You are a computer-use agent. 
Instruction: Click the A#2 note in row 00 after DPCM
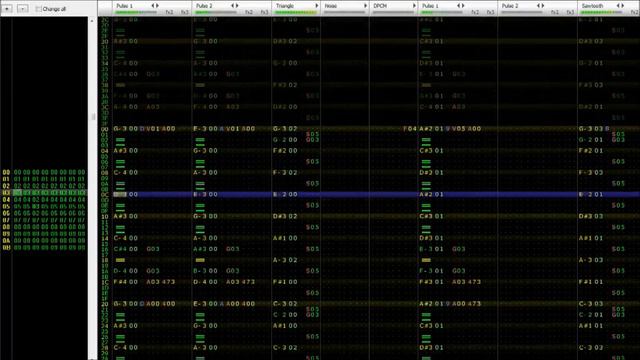point(426,129)
